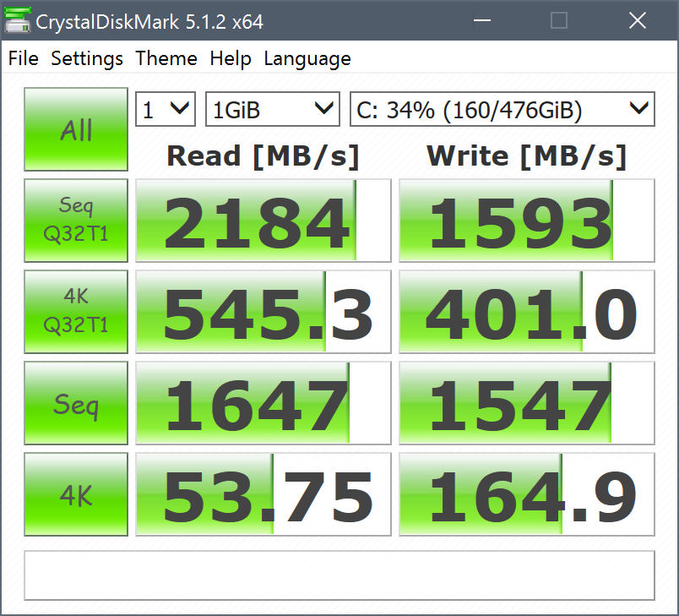
Task: Select the 1593 Seq Q32T1 write result
Action: click(x=527, y=221)
